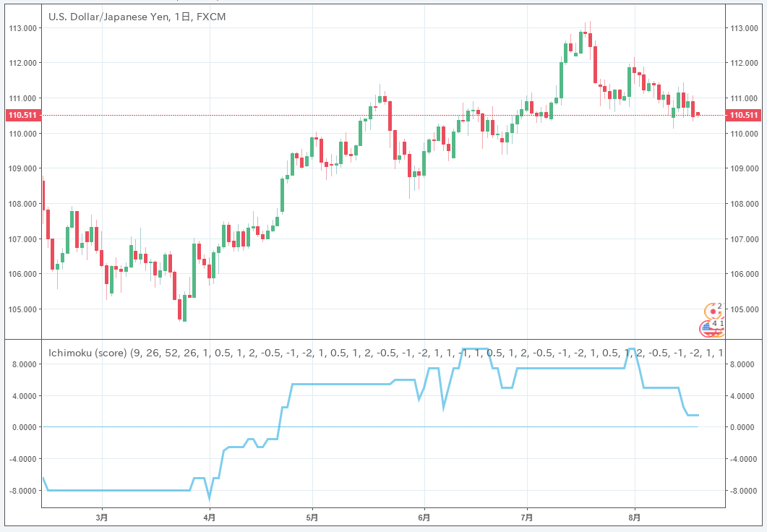Click the Ichimoku score line's lowest dip in April
This screenshot has width=767, height=532.
210,497
